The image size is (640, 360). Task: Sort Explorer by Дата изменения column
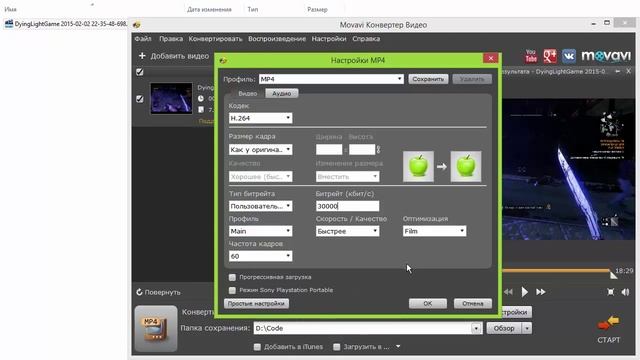[x=209, y=9]
